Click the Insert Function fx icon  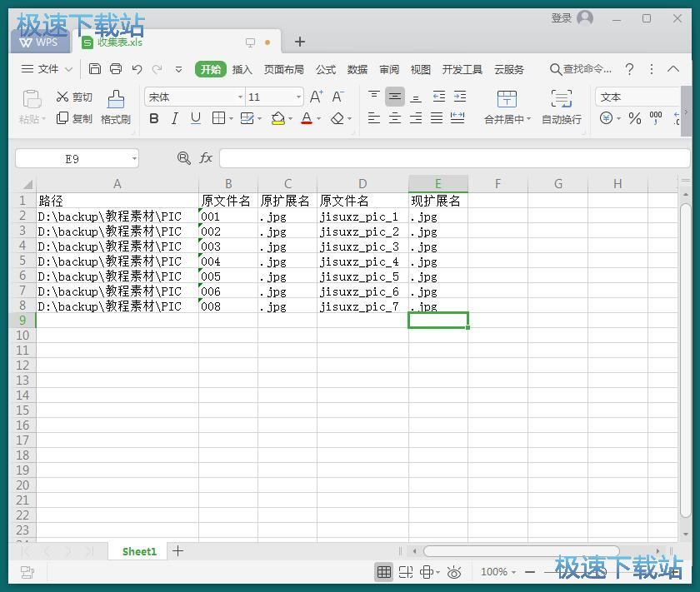[206, 157]
